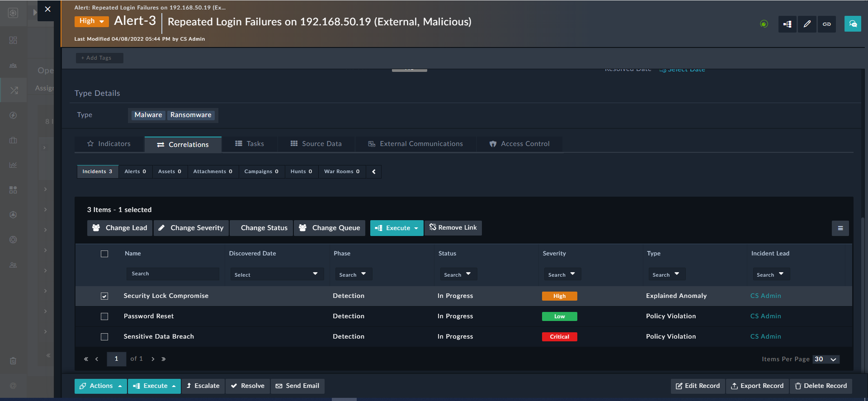Go to previous page of results
The height and width of the screenshot is (401, 868).
coord(97,359)
